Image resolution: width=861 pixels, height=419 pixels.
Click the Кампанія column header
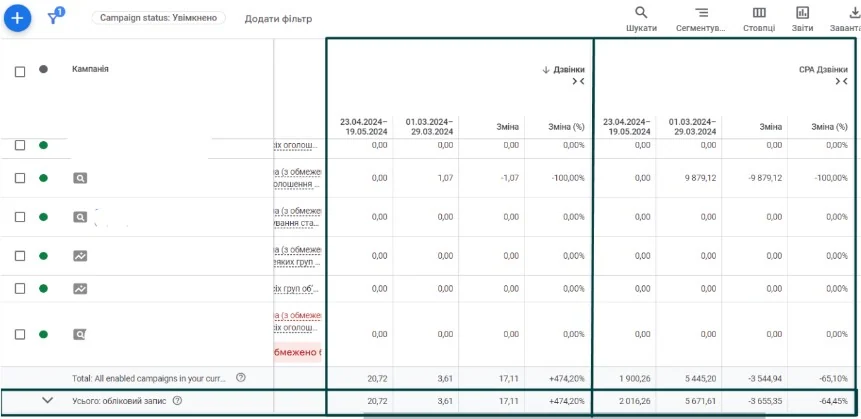pos(90,69)
